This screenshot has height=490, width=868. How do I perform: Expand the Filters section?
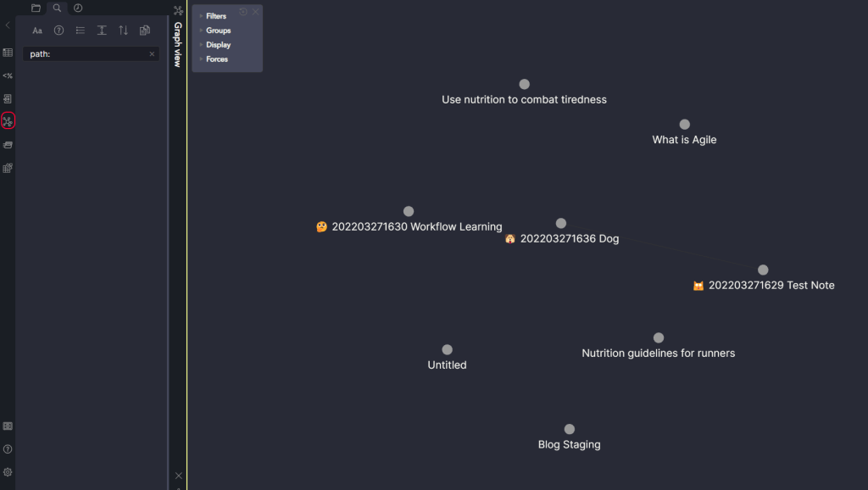pos(216,14)
